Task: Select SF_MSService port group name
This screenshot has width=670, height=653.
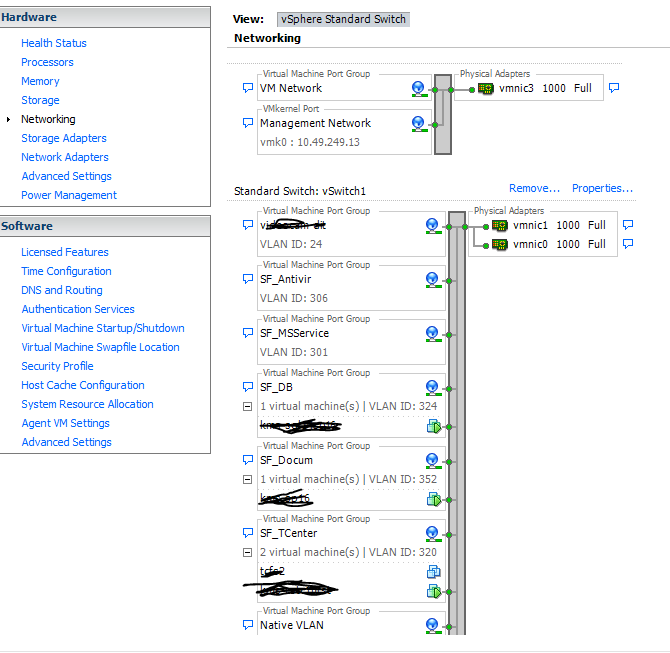Action: pos(294,333)
